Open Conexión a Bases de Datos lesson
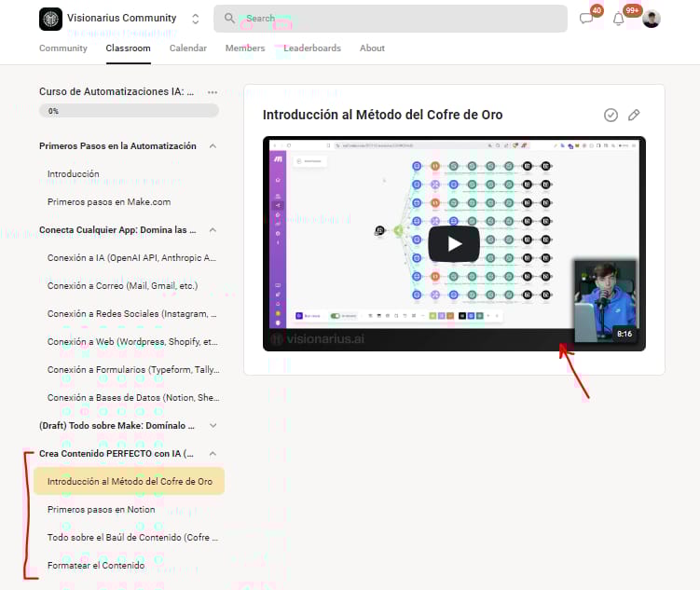The height and width of the screenshot is (590, 700). click(x=133, y=398)
